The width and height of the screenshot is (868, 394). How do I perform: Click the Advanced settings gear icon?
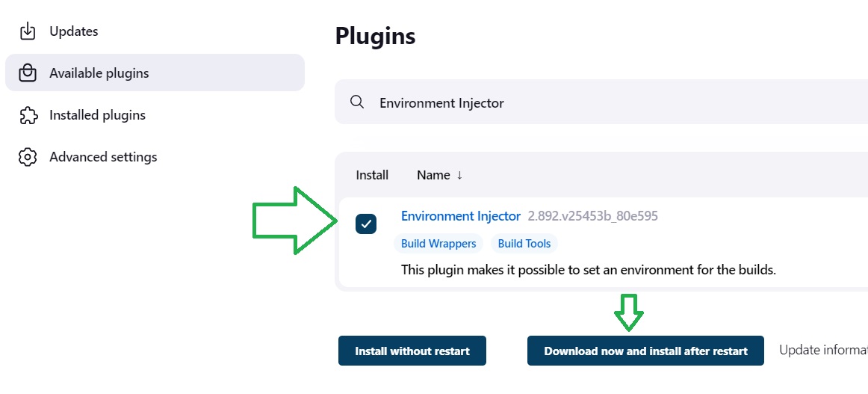click(x=27, y=157)
